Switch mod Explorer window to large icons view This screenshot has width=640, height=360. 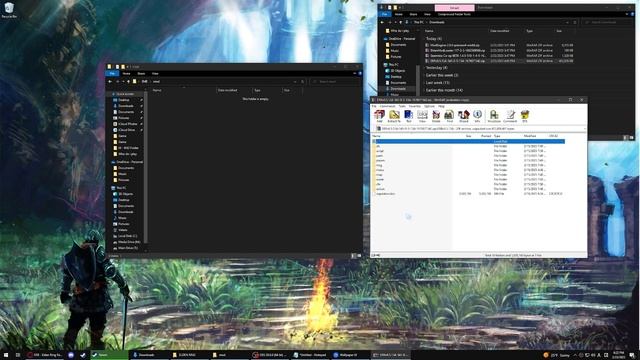(x=359, y=256)
